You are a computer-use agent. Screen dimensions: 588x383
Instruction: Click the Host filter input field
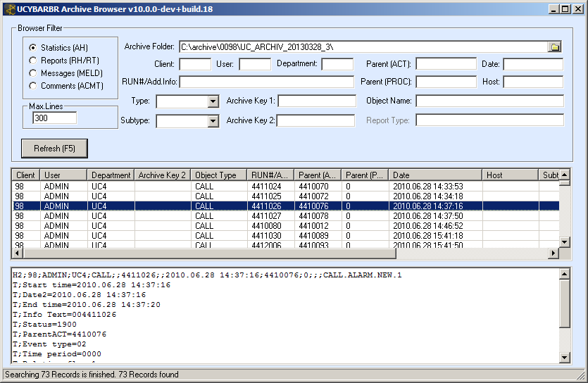click(x=533, y=82)
